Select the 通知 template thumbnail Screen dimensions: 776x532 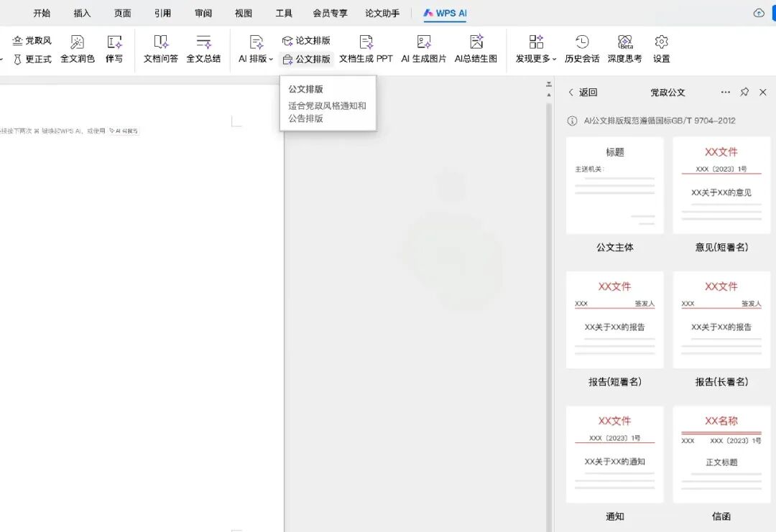click(614, 454)
